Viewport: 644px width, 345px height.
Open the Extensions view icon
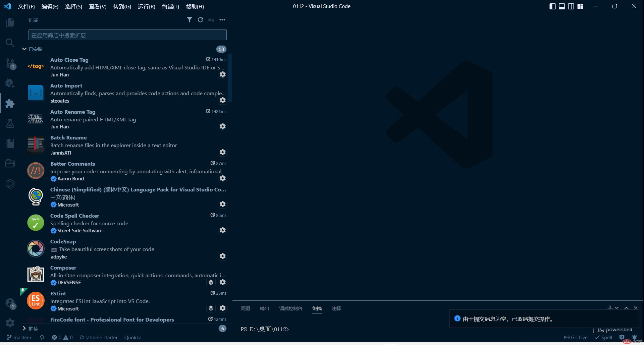click(10, 103)
